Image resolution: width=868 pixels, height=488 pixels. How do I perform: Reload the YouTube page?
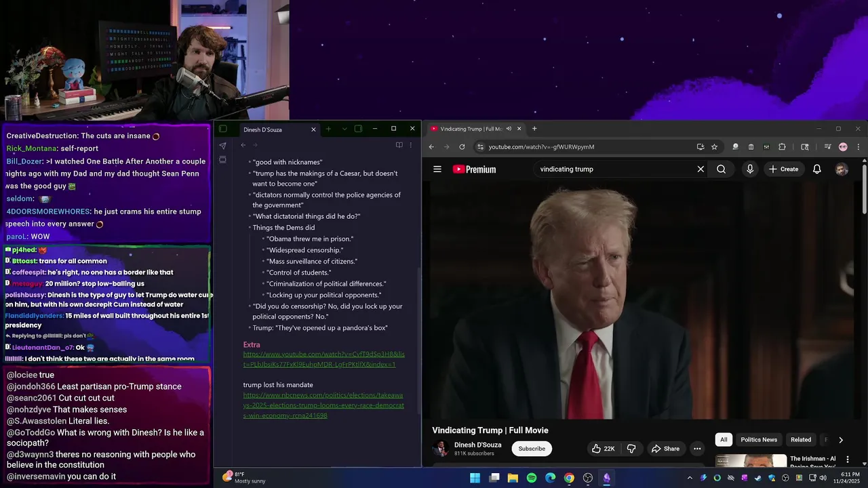click(x=462, y=147)
